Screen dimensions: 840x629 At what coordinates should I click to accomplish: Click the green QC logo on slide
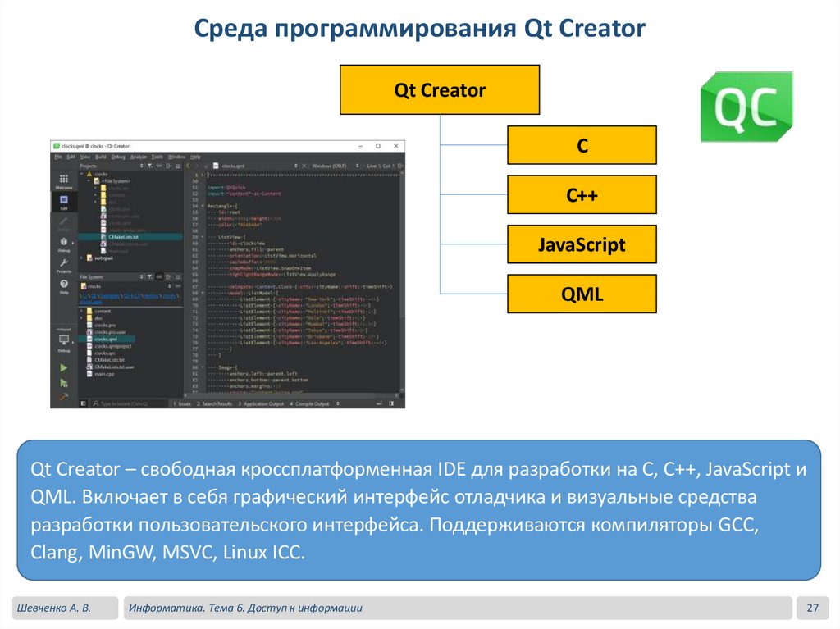pos(746,107)
